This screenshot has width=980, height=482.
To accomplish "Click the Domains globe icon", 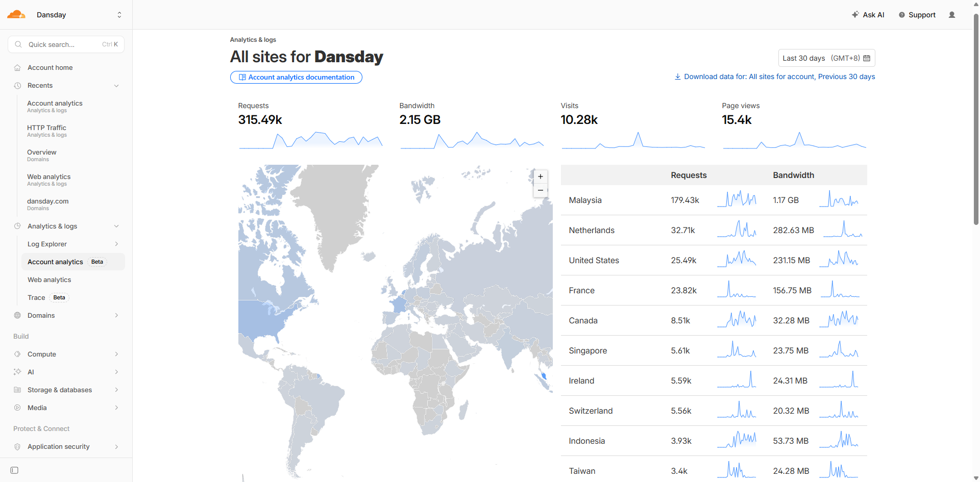I will coord(17,315).
